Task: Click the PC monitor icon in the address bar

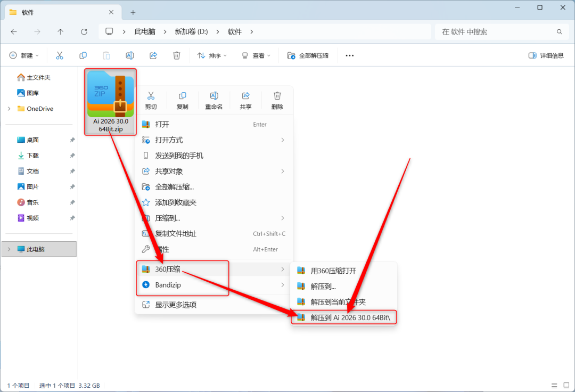Action: click(x=109, y=31)
